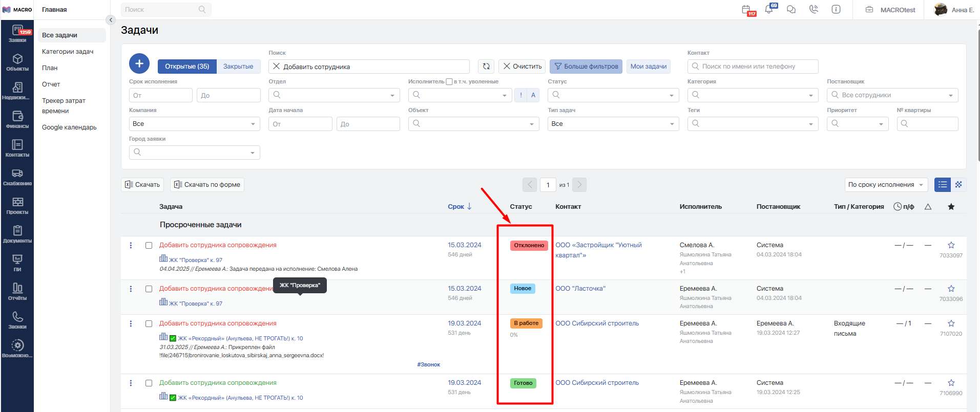Select checkbox of the 'В работе' task

click(149, 324)
